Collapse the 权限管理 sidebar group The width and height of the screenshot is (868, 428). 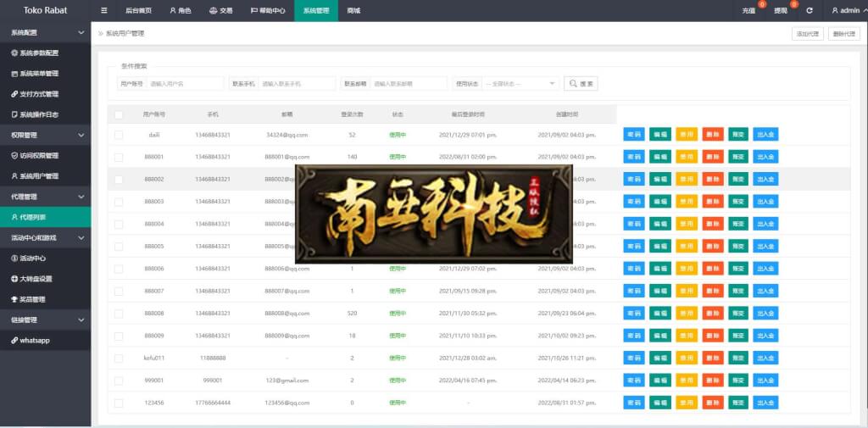coord(46,135)
